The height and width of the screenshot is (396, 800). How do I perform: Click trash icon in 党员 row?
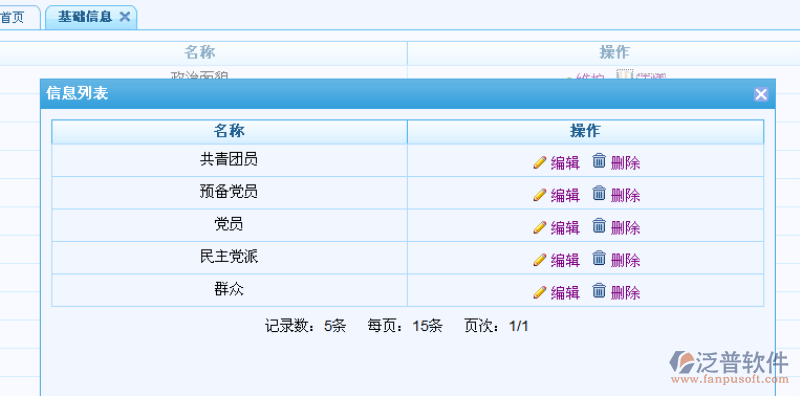pos(599,225)
